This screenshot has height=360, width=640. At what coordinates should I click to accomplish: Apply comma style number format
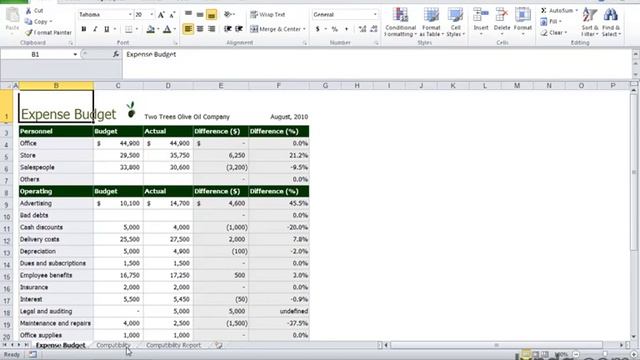[x=346, y=29]
